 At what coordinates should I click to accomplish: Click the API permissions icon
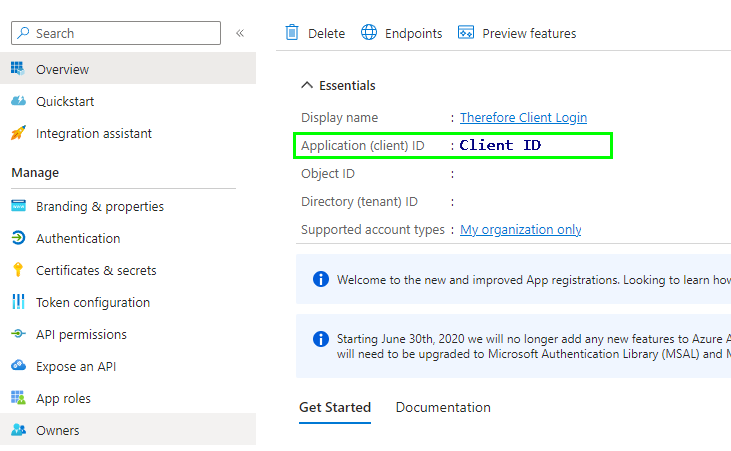[18, 334]
